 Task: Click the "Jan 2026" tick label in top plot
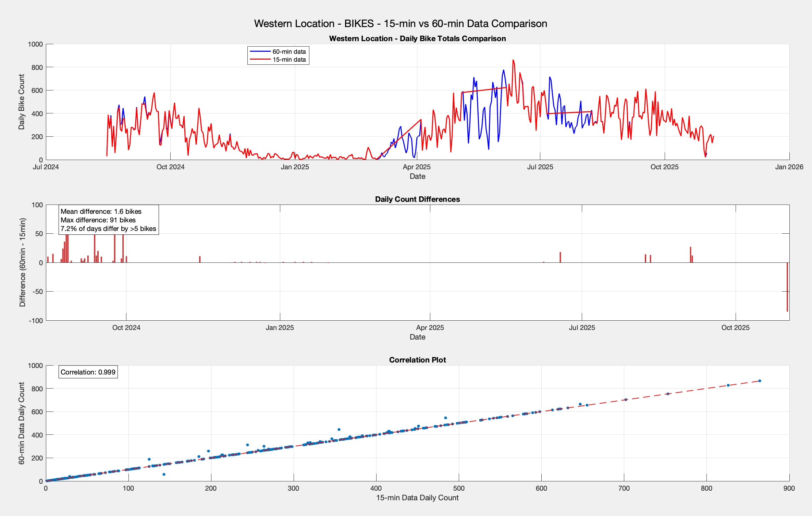(x=789, y=167)
